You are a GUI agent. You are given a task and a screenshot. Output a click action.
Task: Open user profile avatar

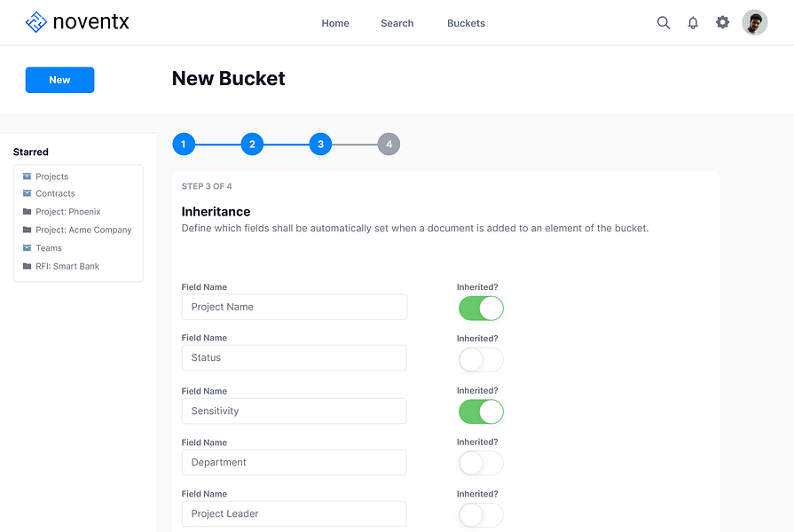[754, 22]
